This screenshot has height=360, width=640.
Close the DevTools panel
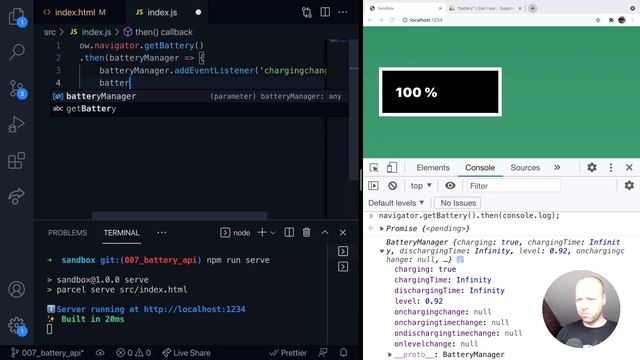click(x=629, y=167)
